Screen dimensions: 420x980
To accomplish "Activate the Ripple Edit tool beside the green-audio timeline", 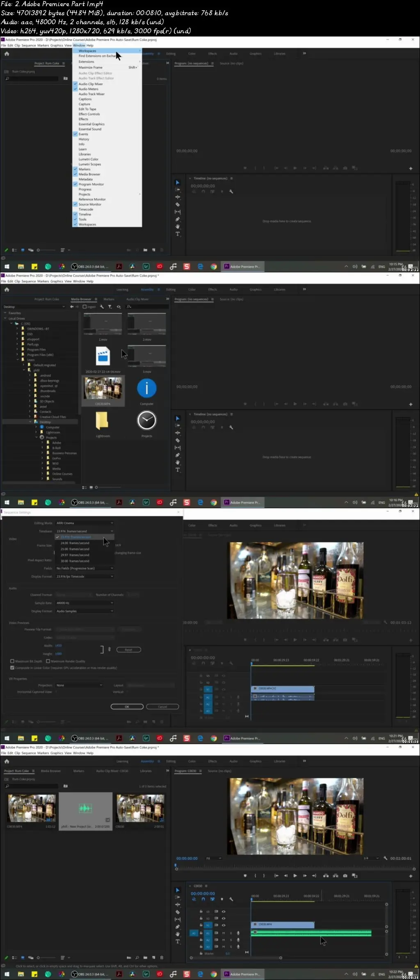I will pyautogui.click(x=178, y=905).
